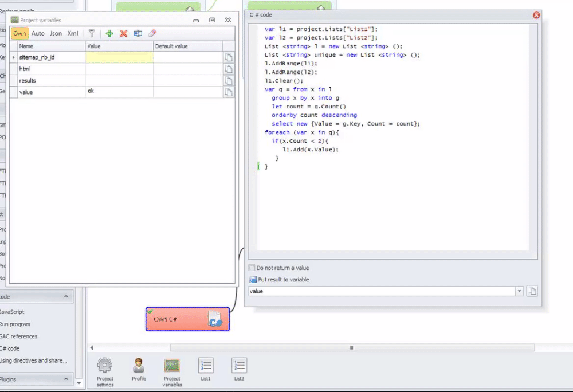Sort by the Name column header
This screenshot has width=573, height=392.
tap(51, 46)
